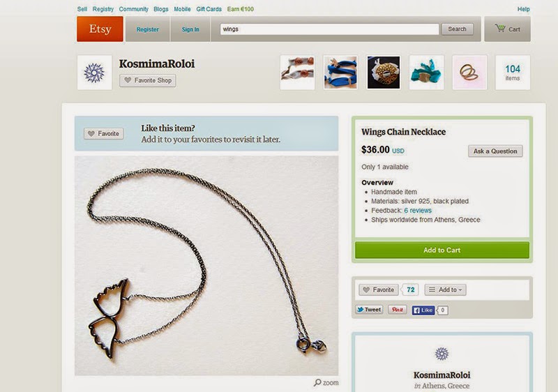Open the Community menu link
Viewport: 558px width, 392px height.
pos(133,9)
